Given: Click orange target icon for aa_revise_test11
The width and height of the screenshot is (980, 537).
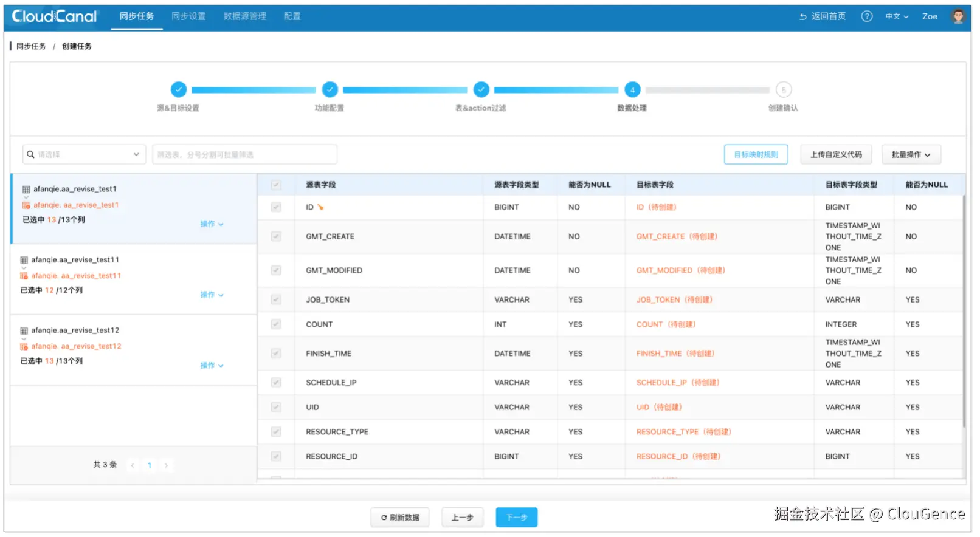Looking at the screenshot, I should pos(24,276).
